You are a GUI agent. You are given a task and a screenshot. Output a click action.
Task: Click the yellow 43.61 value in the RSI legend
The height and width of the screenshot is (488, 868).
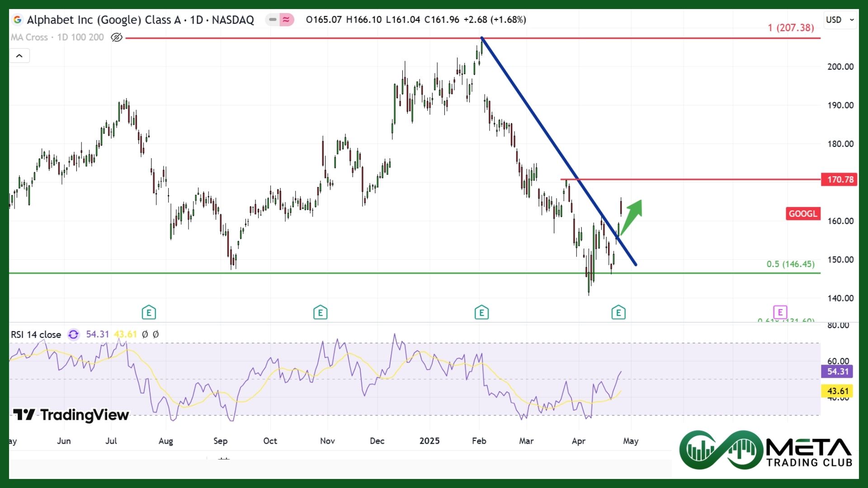point(125,335)
